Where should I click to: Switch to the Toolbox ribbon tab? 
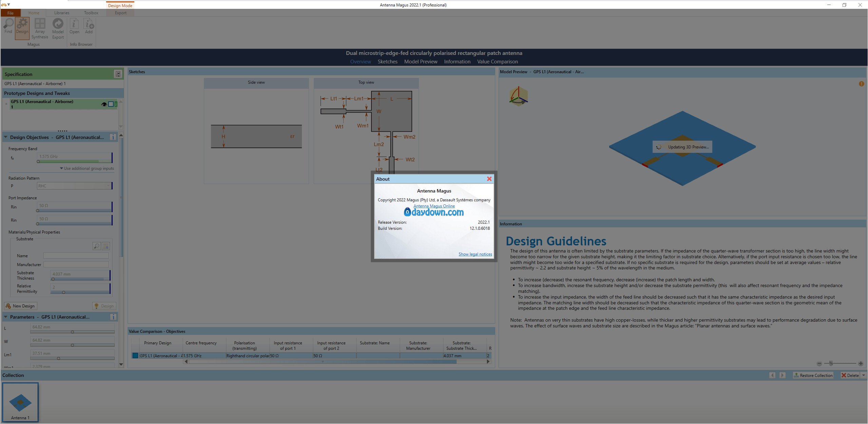tap(91, 13)
